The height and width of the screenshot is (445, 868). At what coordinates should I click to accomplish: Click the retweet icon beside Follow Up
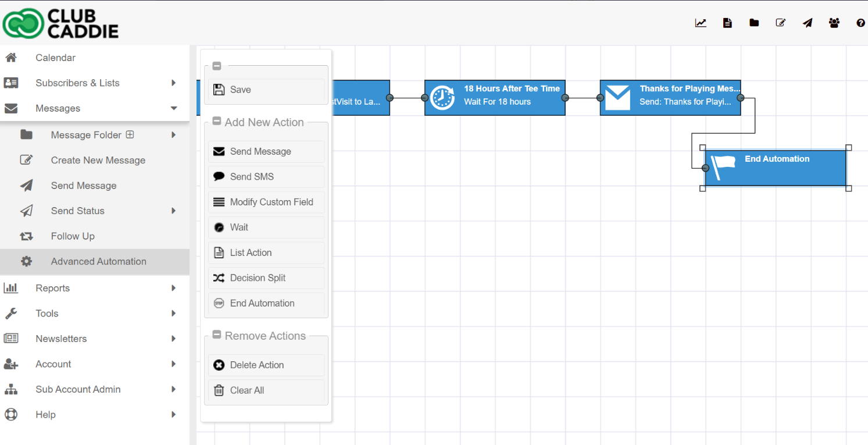pos(26,236)
